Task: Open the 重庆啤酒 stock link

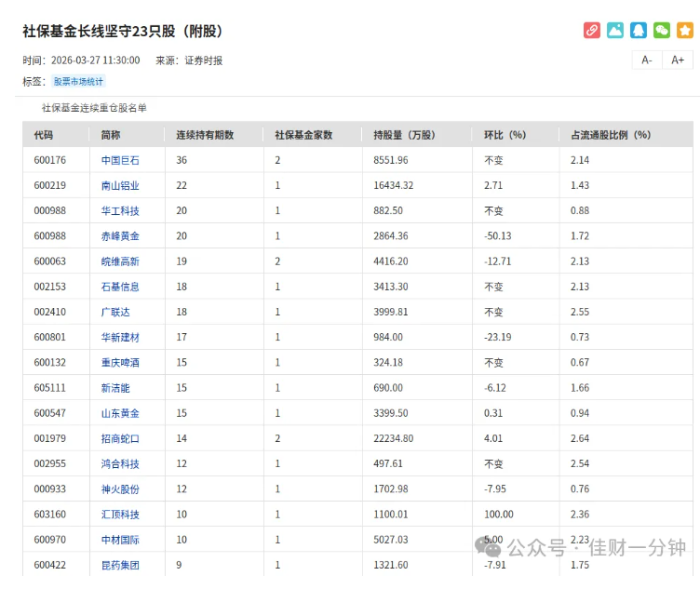Action: tap(120, 363)
